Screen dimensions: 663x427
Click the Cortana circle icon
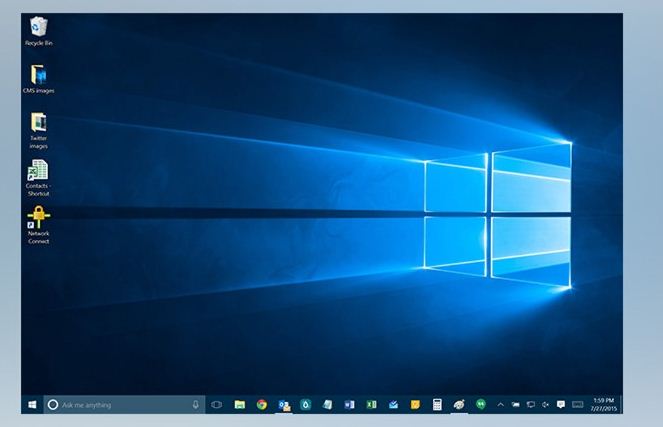(x=53, y=405)
